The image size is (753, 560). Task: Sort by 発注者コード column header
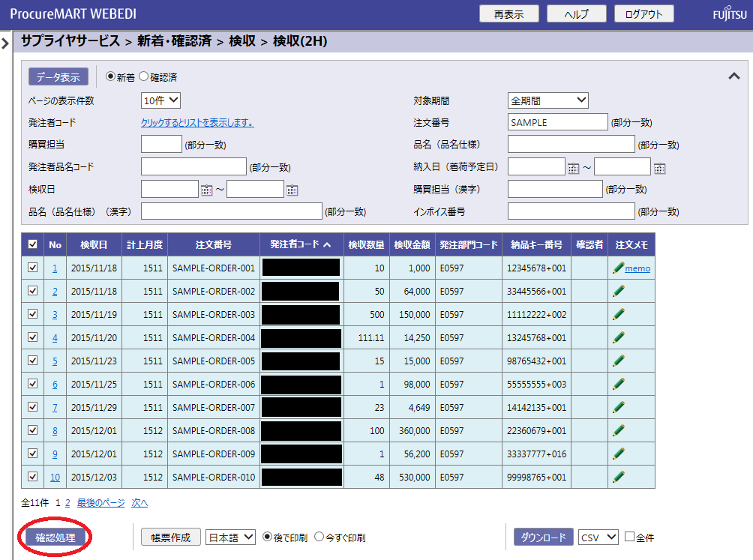tap(301, 244)
